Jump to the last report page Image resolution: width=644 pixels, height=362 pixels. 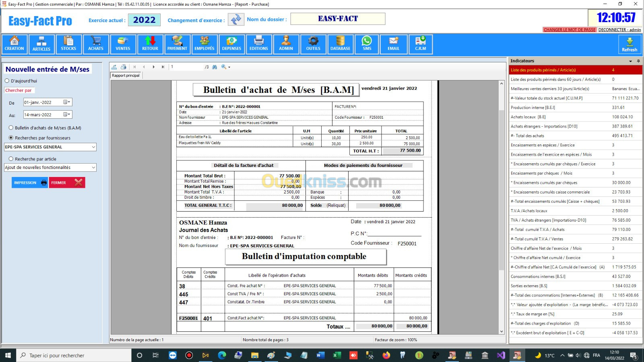[x=163, y=67]
